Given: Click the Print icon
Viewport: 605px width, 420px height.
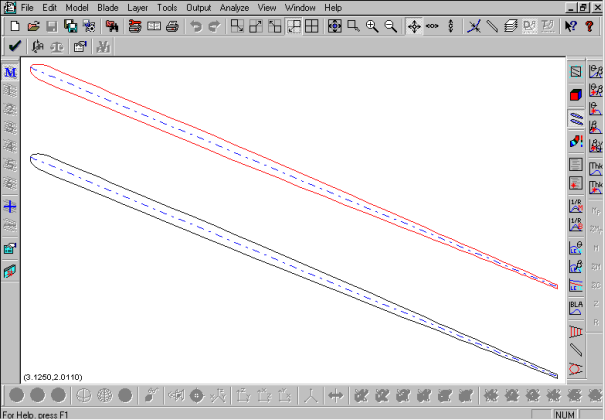Looking at the screenshot, I should 172,26.
